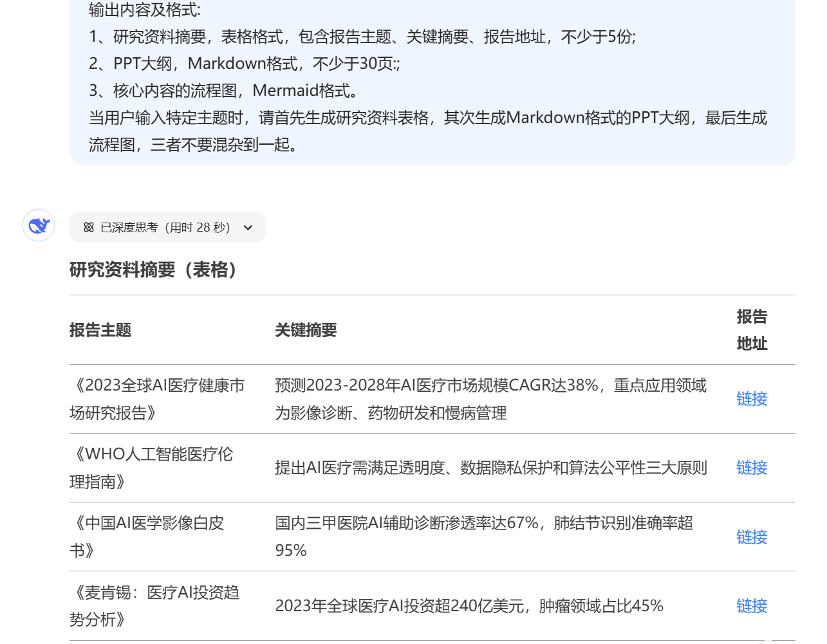Image resolution: width=827 pixels, height=644 pixels.
Task: Open link for 2023全球AI医疗健康市场研究报告
Action: pyautogui.click(x=751, y=399)
